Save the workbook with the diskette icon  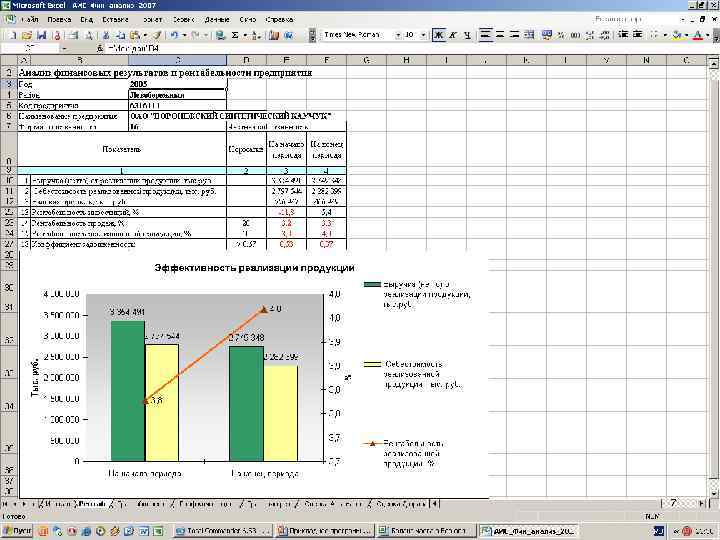[41, 35]
